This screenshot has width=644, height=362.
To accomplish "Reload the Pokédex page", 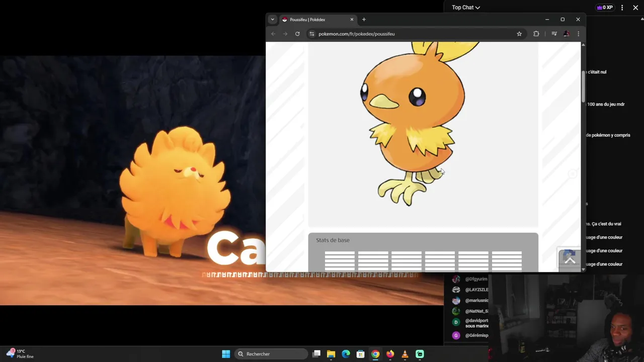I will (297, 34).
